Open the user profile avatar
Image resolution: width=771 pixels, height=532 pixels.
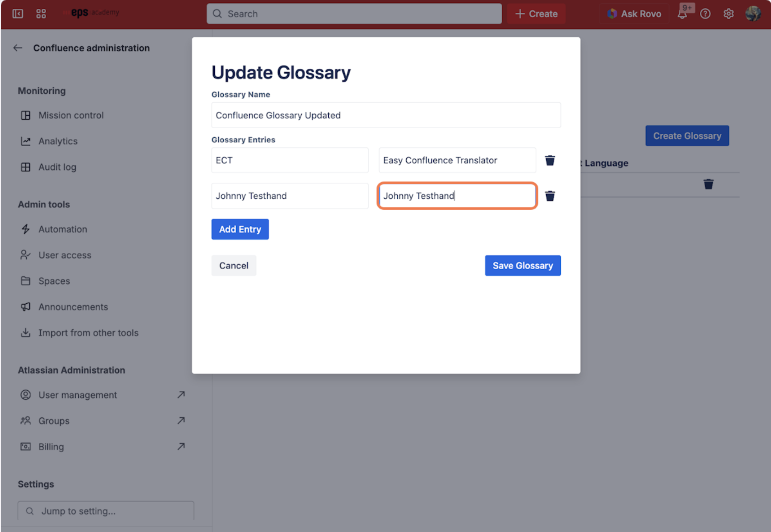[x=753, y=14]
